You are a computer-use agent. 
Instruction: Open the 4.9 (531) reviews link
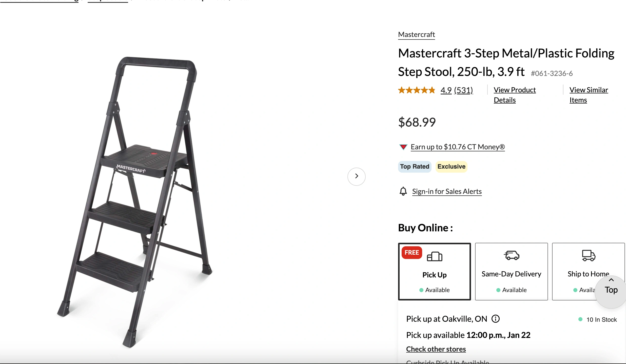[x=457, y=90]
